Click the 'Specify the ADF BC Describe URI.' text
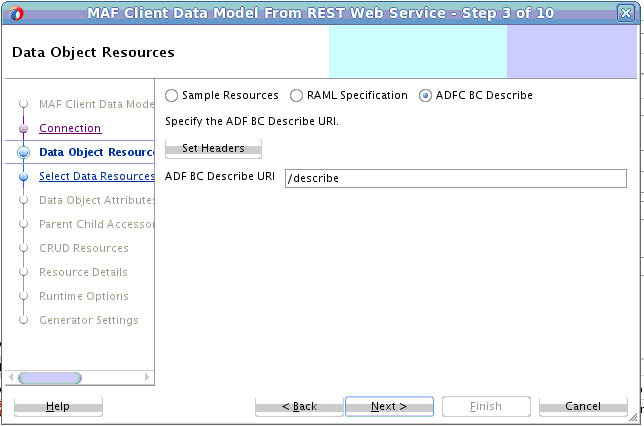The height and width of the screenshot is (426, 644). click(252, 122)
